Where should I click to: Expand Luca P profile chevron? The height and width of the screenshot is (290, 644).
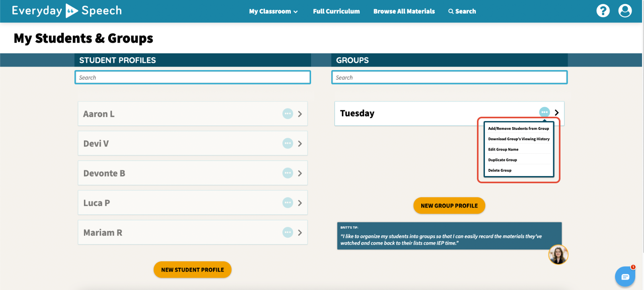pos(300,203)
